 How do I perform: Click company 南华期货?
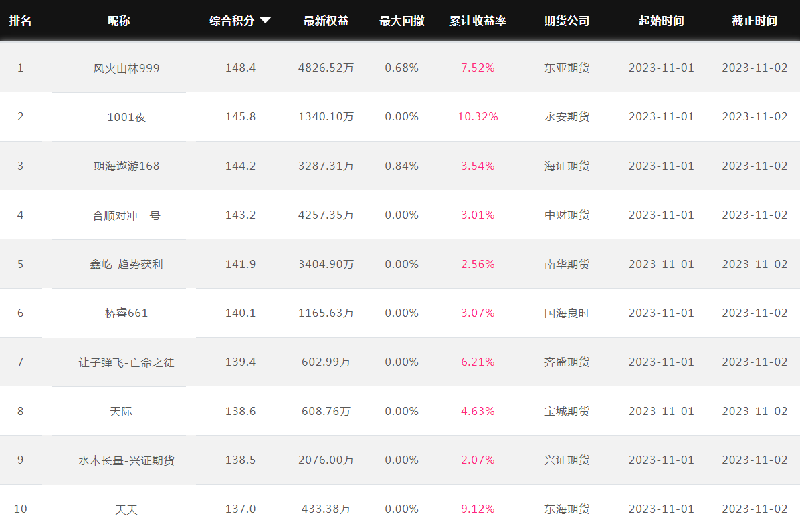[x=567, y=265]
